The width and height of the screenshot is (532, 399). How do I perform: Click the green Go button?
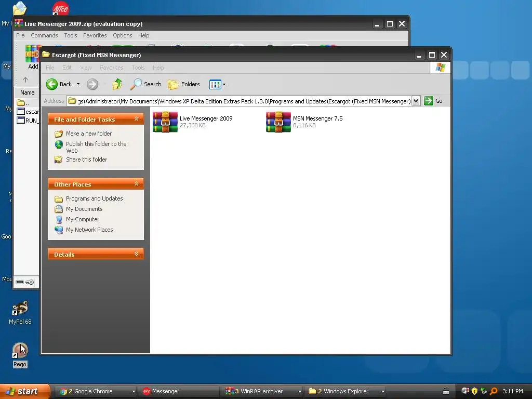[x=433, y=101]
